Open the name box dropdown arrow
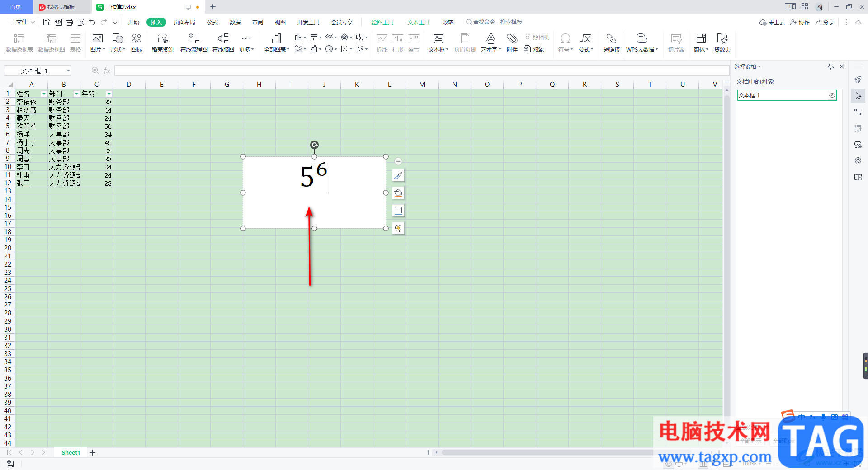 click(x=68, y=70)
